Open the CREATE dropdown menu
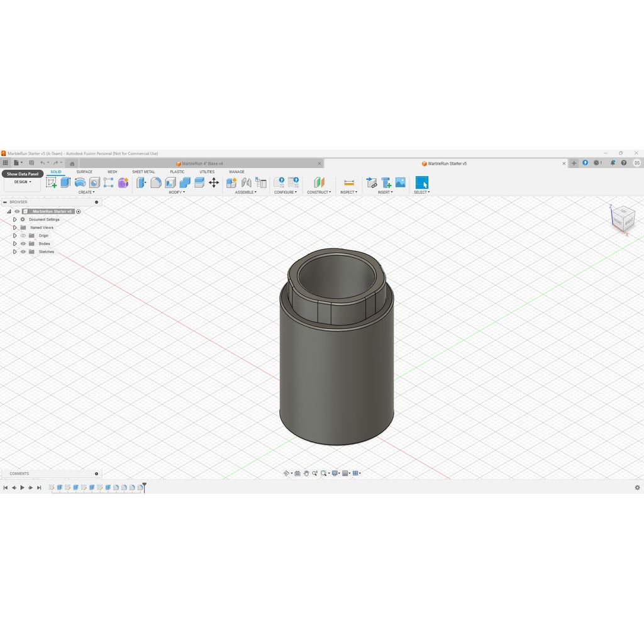Viewport: 644px width, 644px height. tap(86, 192)
